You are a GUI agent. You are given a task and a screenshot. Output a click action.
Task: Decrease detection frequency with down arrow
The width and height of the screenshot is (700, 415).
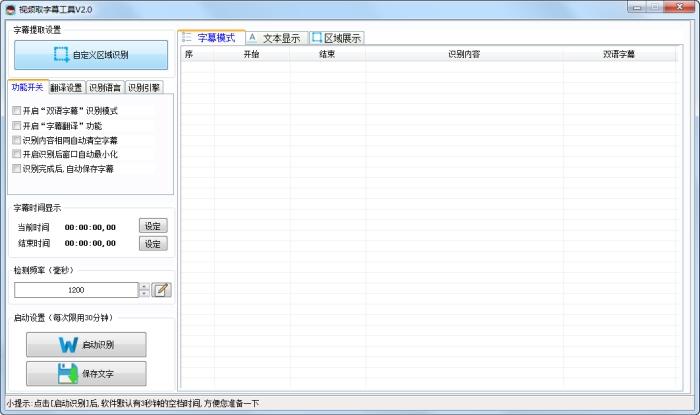click(144, 293)
